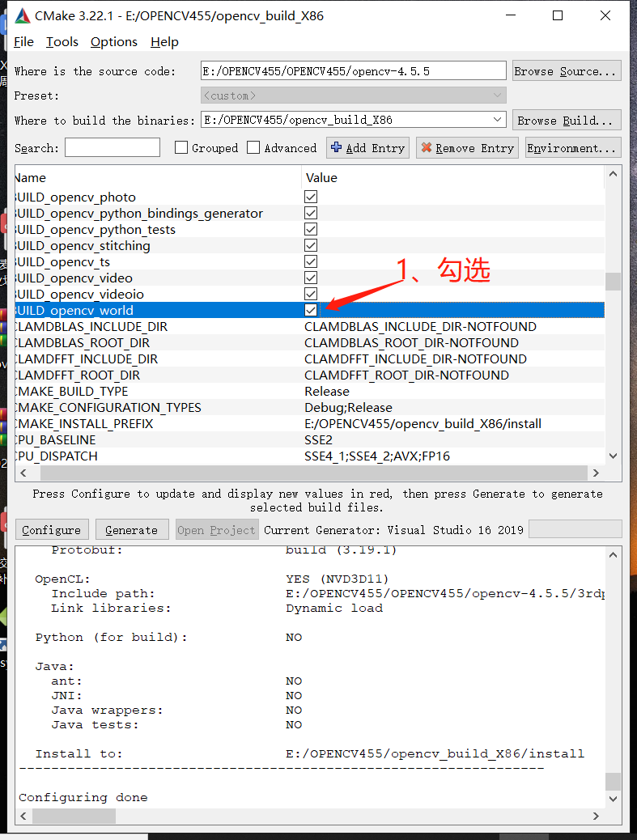Click CLAMDBLAS_ROOT_DIR-NOTFOUND value
637x840 pixels.
[411, 342]
